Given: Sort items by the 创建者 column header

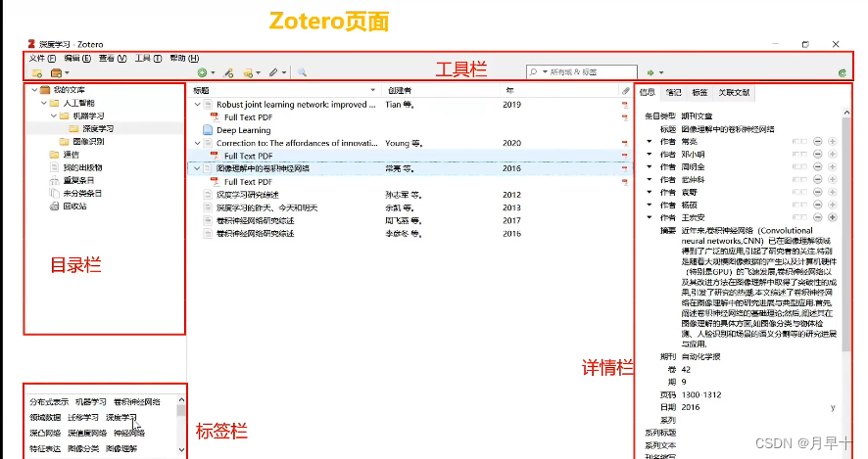Looking at the screenshot, I should tap(442, 90).
